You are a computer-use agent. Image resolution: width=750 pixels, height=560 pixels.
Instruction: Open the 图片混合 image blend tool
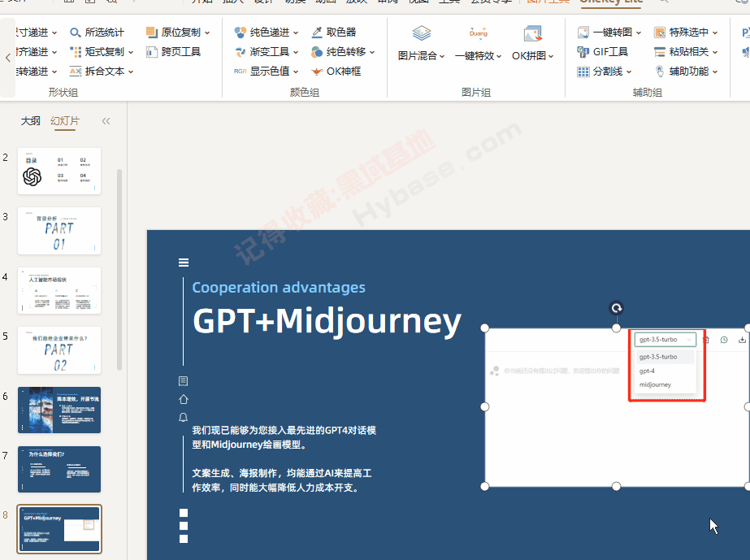(x=422, y=43)
